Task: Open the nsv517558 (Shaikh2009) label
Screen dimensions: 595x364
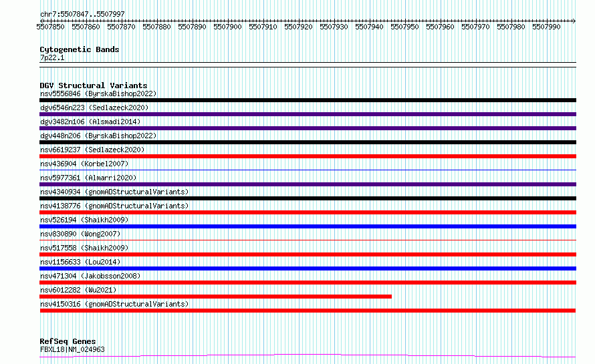Action: (84, 248)
